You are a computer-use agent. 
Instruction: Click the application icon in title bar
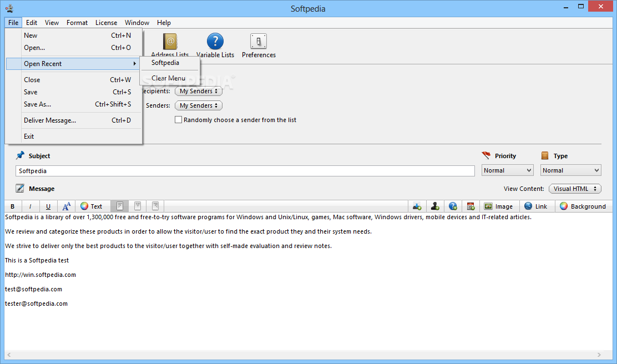point(9,8)
